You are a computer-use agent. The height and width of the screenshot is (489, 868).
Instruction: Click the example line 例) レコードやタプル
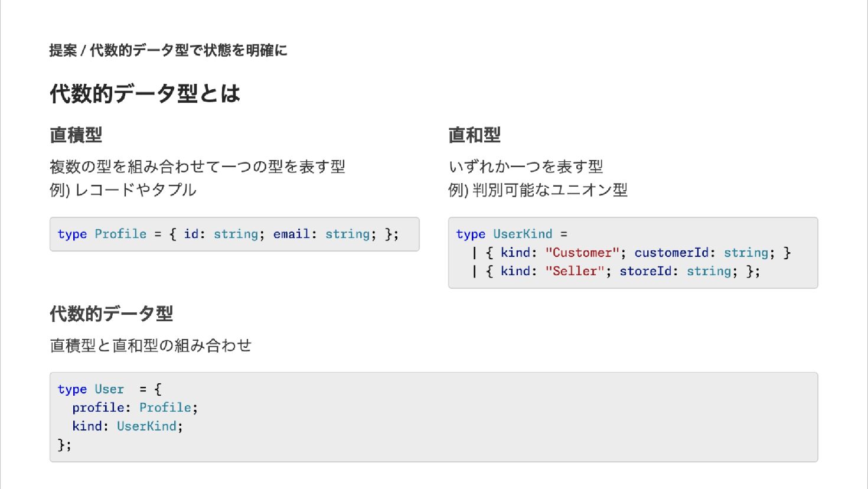point(123,190)
